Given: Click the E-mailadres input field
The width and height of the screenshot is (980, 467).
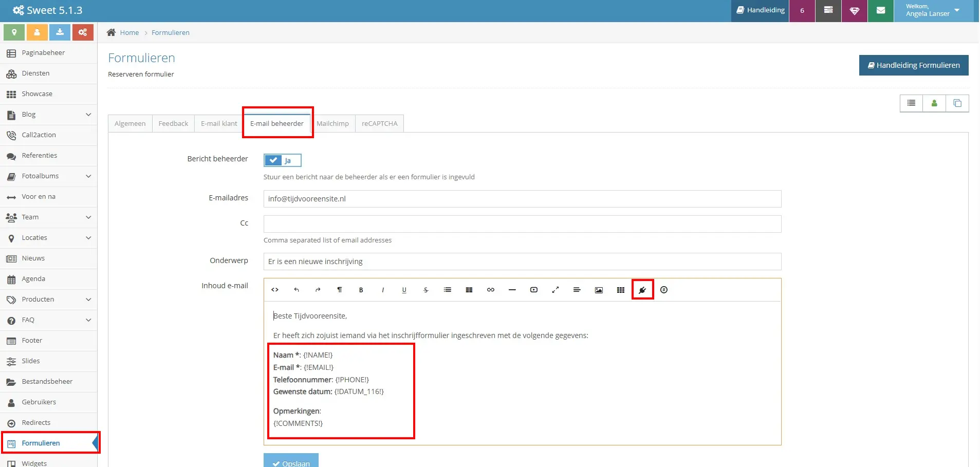Looking at the screenshot, I should pos(522,199).
